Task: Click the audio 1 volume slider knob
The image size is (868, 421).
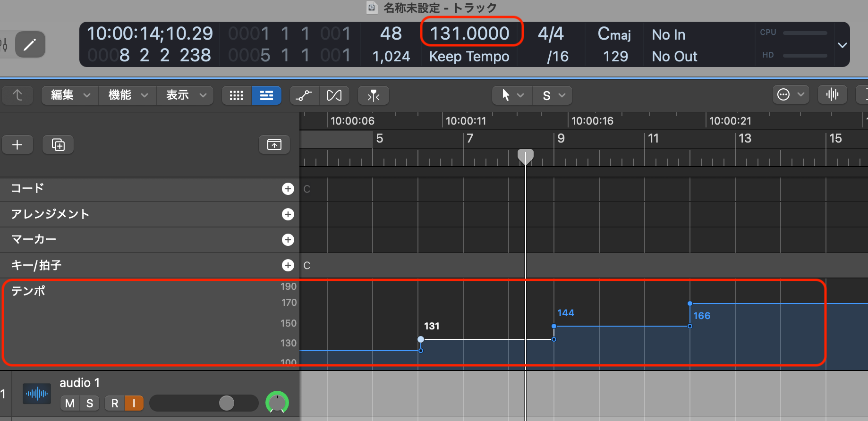Action: (227, 403)
